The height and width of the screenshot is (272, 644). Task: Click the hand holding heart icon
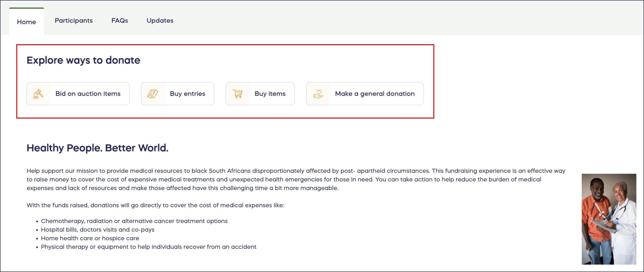pos(318,94)
